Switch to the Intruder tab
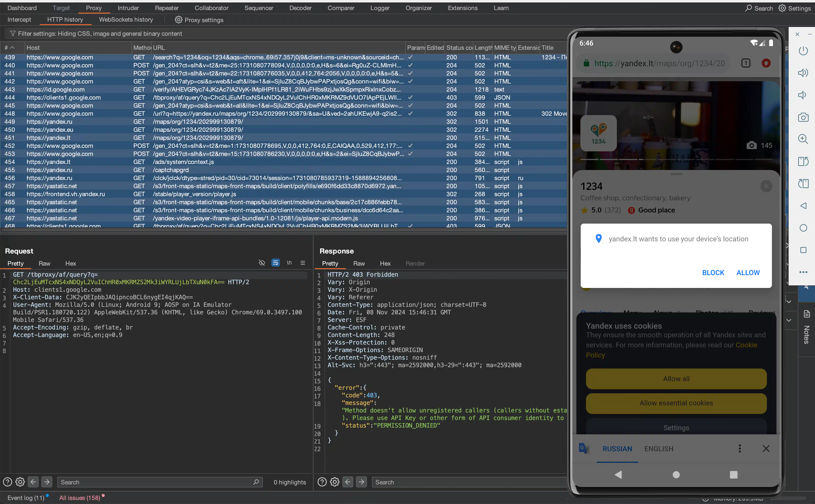Screen dimensions: 815x504 pyautogui.click(x=128, y=8)
